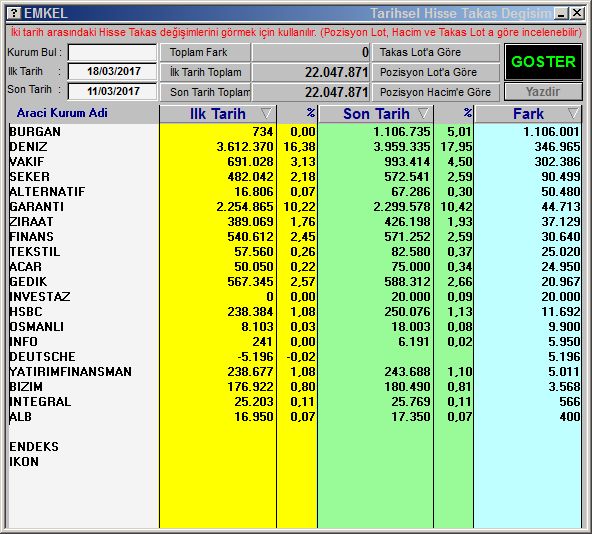Select the DEUTSCHE row name
This screenshot has width=592, height=534.
pos(42,357)
